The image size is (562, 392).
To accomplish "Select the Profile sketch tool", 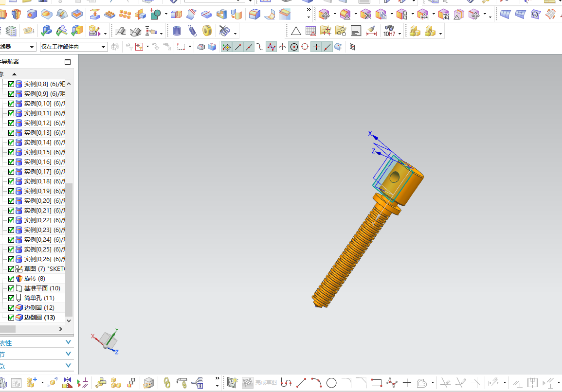I will [286, 383].
